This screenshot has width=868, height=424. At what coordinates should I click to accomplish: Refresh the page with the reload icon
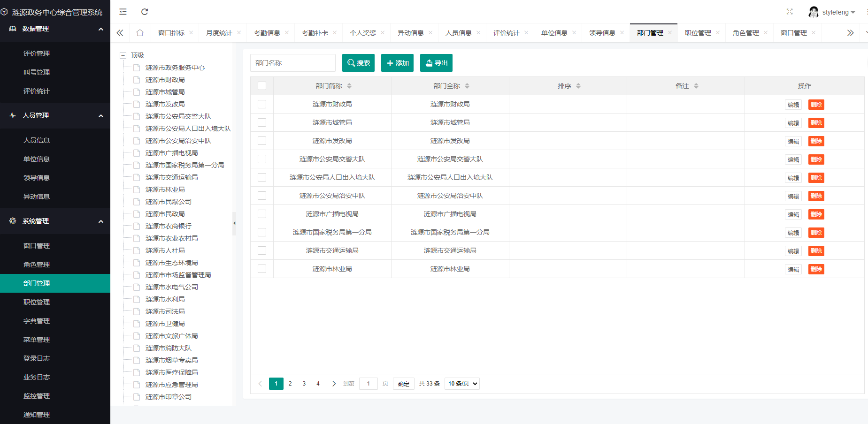coord(145,12)
